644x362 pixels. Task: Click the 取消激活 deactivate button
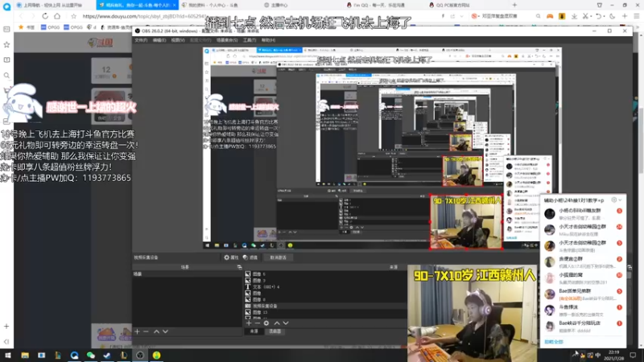point(278,257)
